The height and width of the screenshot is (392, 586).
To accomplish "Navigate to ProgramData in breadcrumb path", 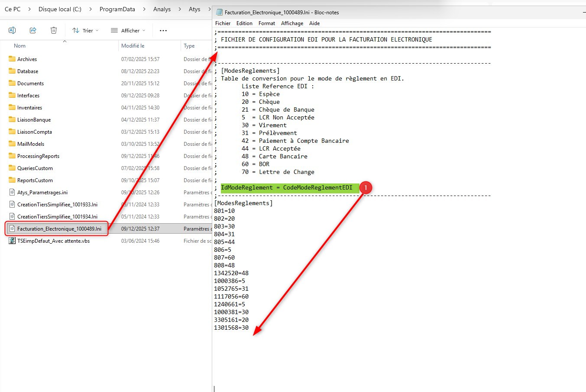I will pos(117,9).
